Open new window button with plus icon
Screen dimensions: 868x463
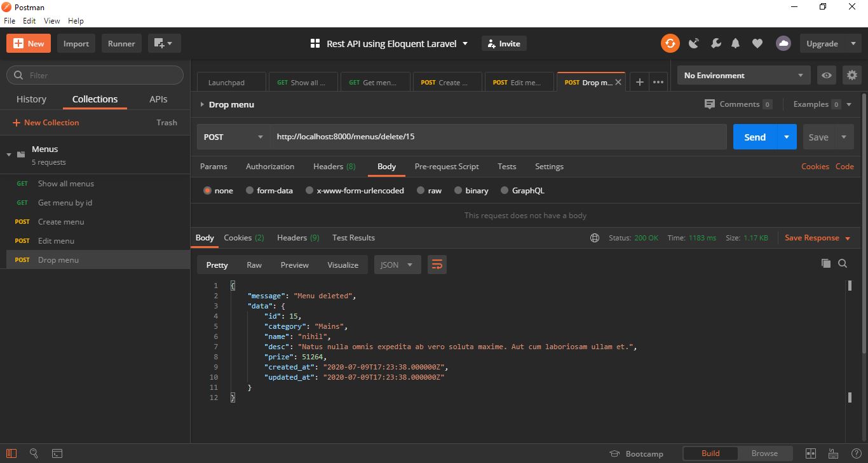pyautogui.click(x=165, y=43)
